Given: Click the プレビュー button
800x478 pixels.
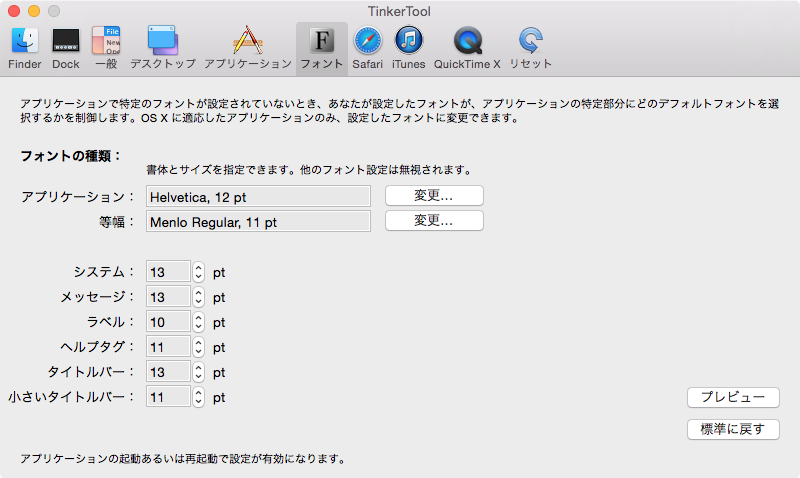Looking at the screenshot, I should point(733,397).
